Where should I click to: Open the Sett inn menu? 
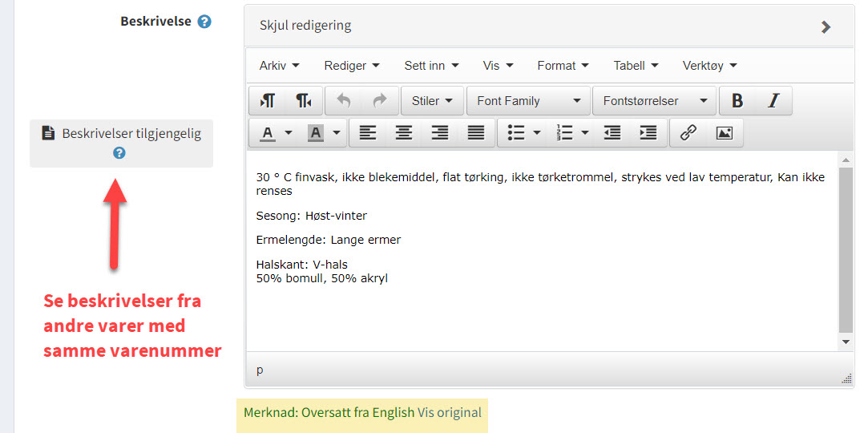[x=431, y=66]
